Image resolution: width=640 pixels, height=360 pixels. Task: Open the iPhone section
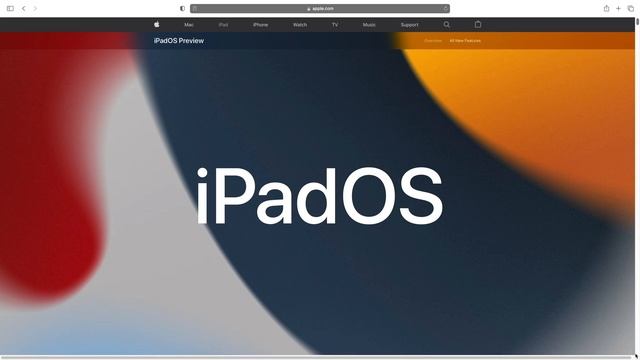tap(260, 25)
